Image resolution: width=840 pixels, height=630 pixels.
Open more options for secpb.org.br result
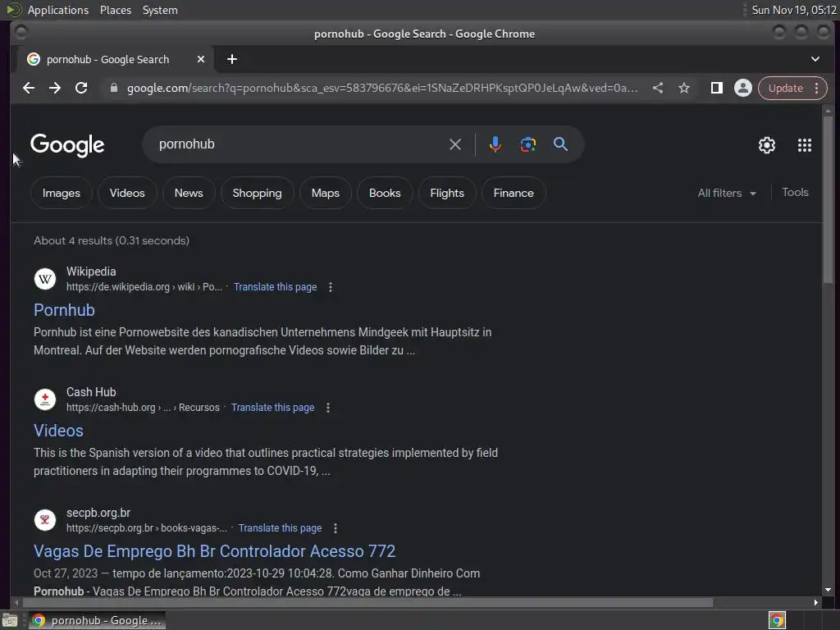[x=336, y=528]
